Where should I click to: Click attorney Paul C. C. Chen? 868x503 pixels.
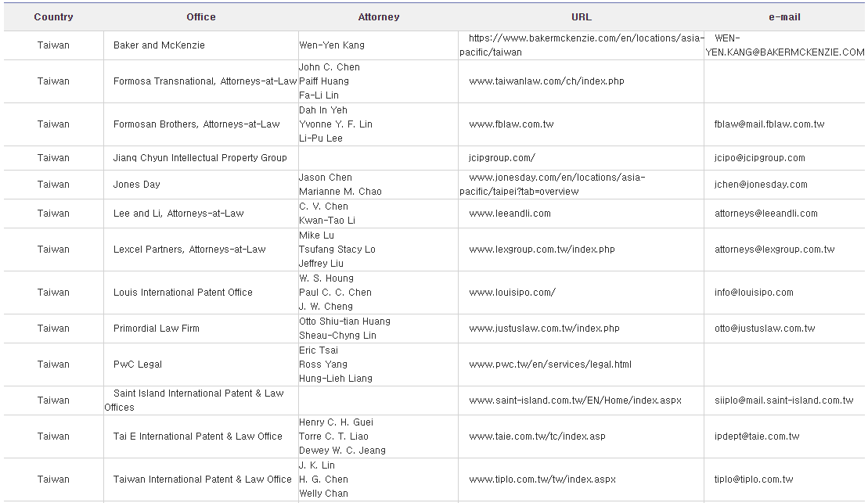coord(336,293)
